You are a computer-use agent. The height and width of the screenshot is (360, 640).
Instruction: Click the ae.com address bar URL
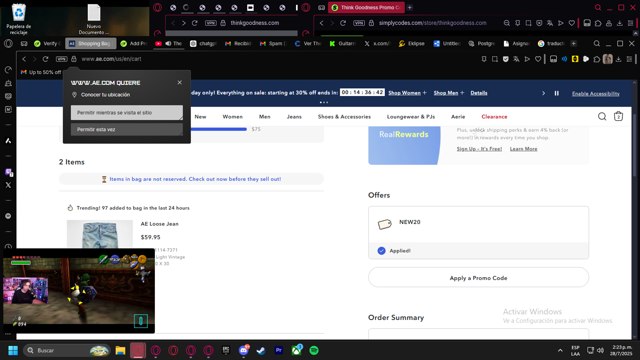click(x=111, y=59)
